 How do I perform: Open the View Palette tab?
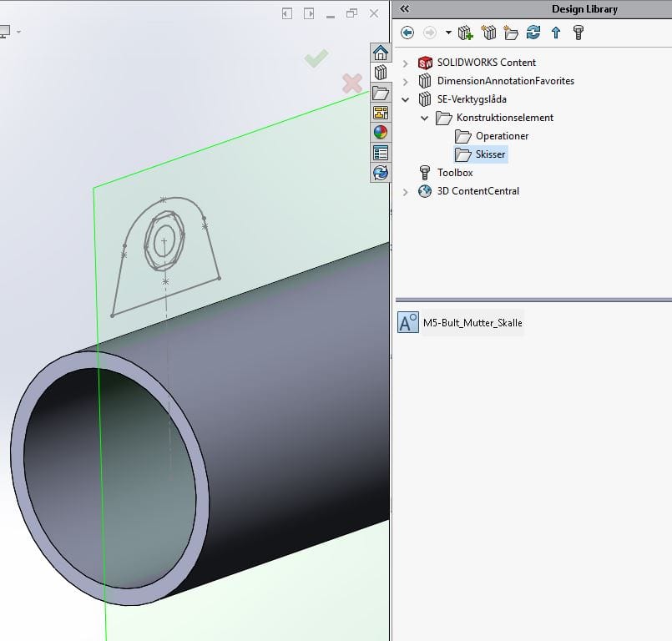click(381, 113)
